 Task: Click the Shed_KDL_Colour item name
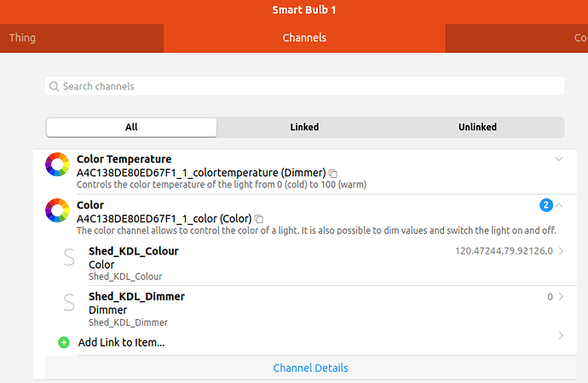tap(134, 251)
